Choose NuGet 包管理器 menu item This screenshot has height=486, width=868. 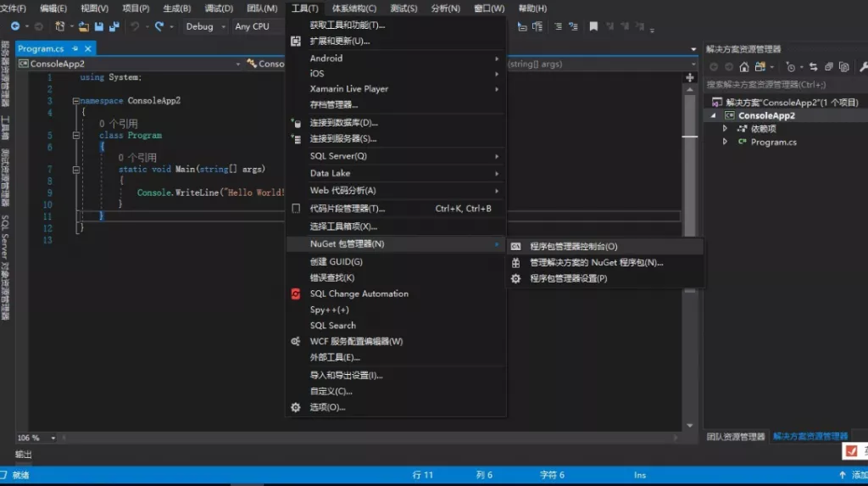click(396, 243)
